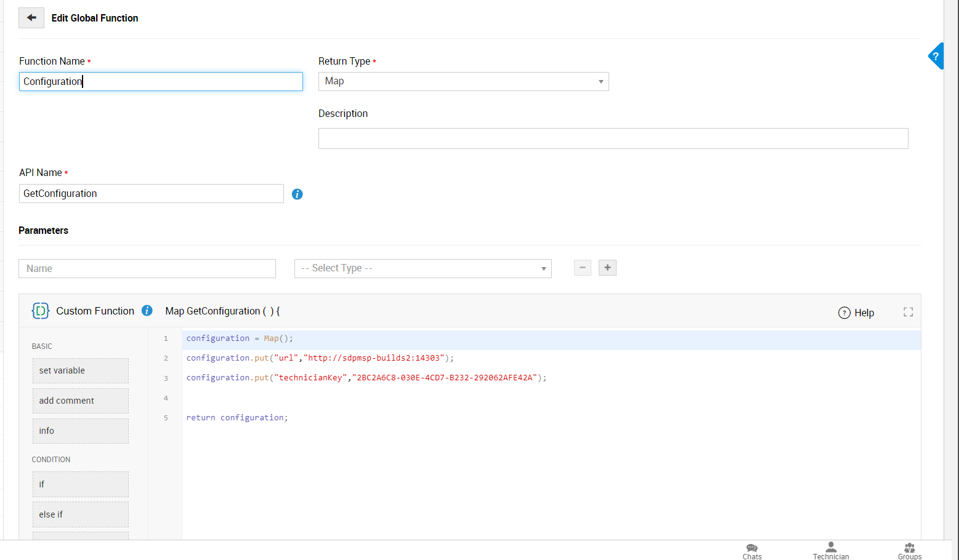
Task: Click the back arrow button
Action: (31, 18)
